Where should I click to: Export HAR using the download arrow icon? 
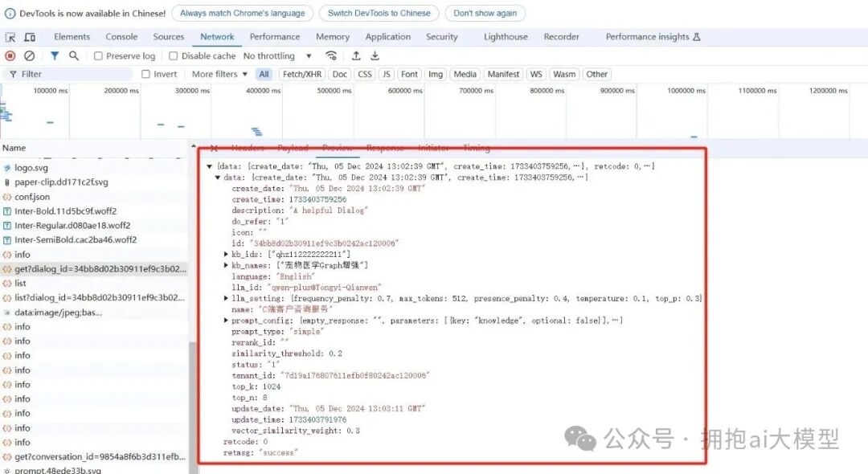(375, 55)
